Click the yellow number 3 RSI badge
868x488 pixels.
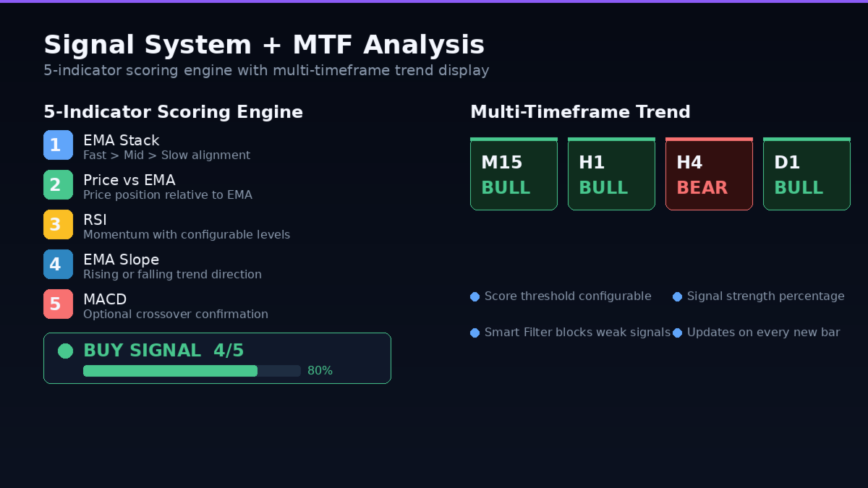(58, 224)
